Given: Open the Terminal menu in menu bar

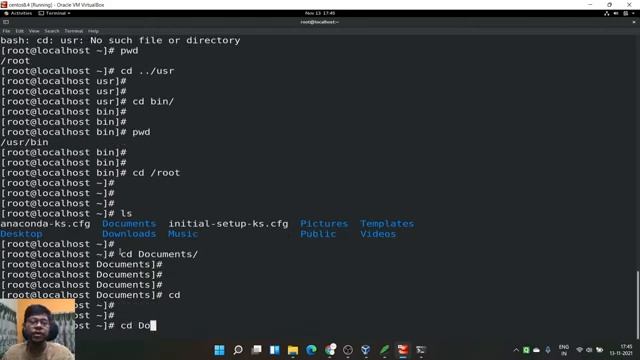Looking at the screenshot, I should tap(73, 31).
